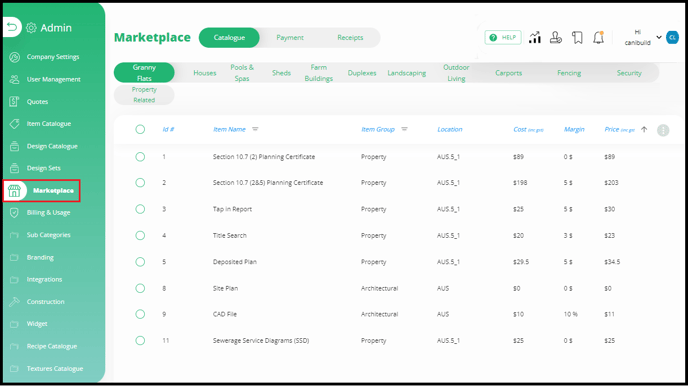This screenshot has height=386, width=688.
Task: Switch to the Payment tab
Action: (290, 38)
